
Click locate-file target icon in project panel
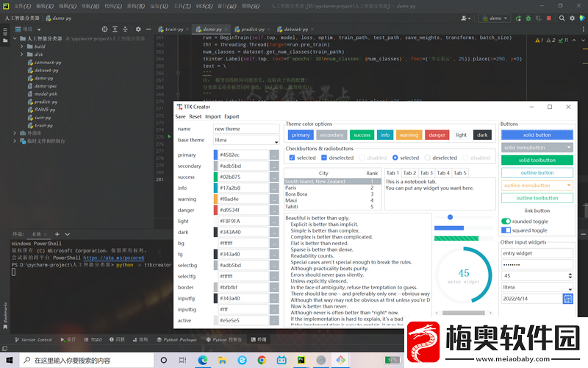tap(104, 29)
